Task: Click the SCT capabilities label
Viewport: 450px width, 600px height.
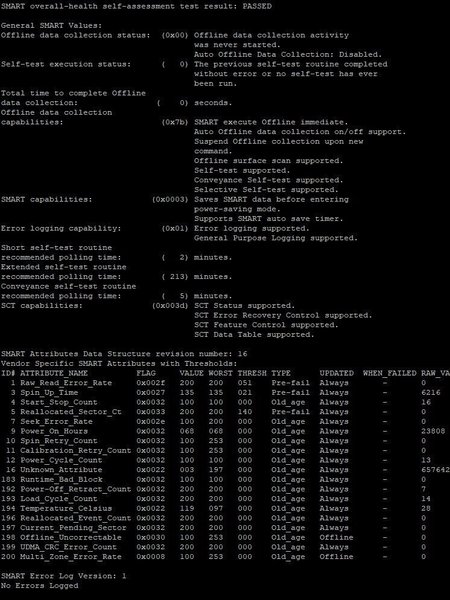Action: click(42, 305)
